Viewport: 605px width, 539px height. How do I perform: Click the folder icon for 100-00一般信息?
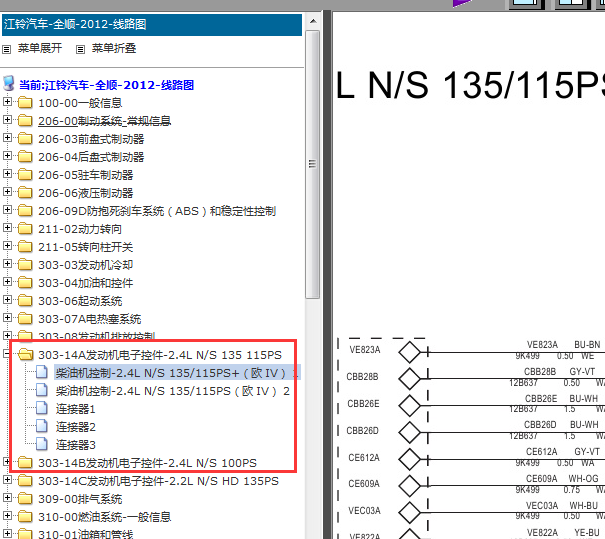click(x=25, y=102)
